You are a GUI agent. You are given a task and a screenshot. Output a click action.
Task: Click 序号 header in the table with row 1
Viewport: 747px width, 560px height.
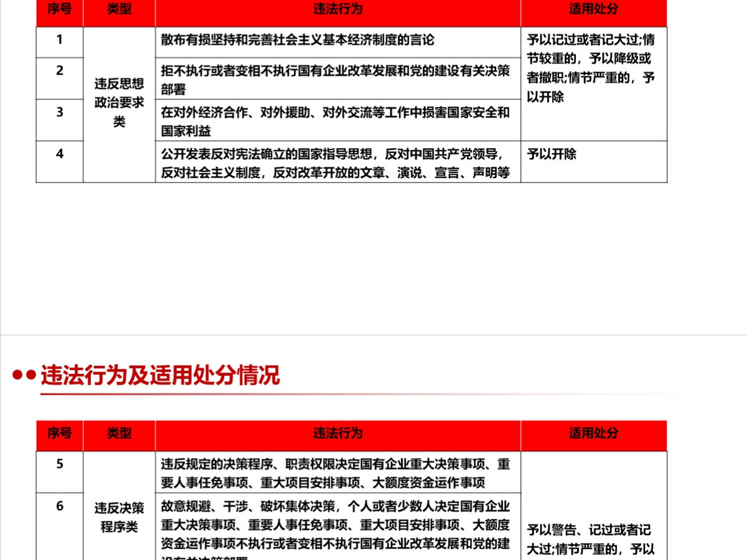click(x=60, y=13)
